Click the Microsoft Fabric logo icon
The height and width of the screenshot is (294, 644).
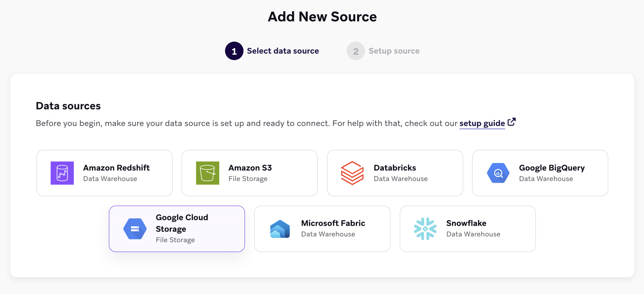[x=280, y=229]
